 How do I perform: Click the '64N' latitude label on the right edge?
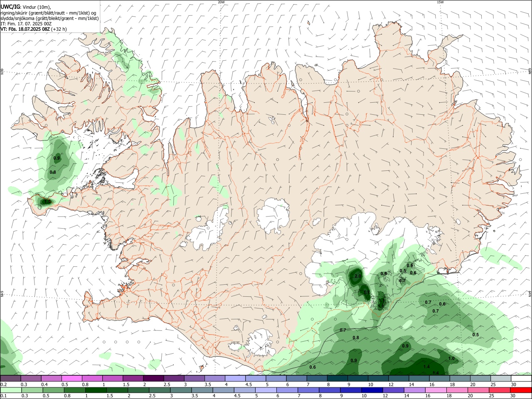(530, 293)
